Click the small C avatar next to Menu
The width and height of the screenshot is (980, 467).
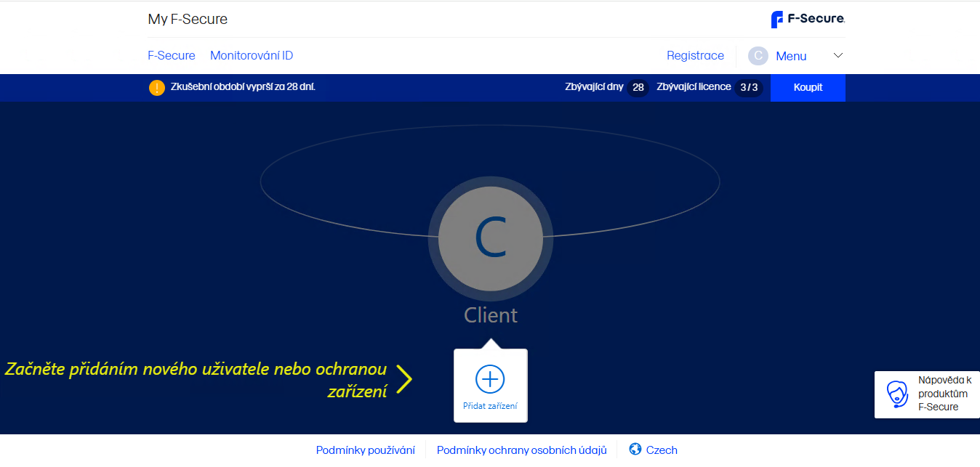758,56
